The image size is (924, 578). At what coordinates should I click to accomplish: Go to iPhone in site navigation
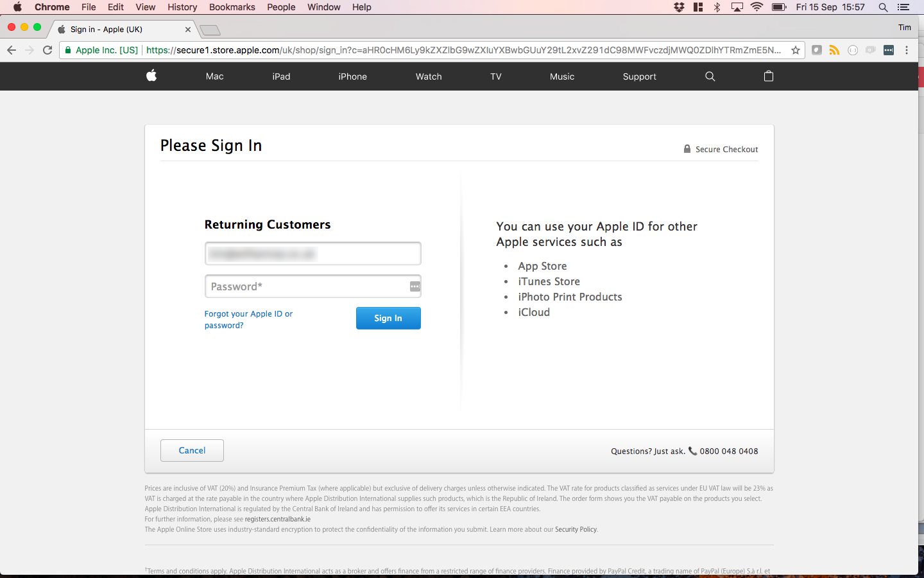[x=353, y=76]
